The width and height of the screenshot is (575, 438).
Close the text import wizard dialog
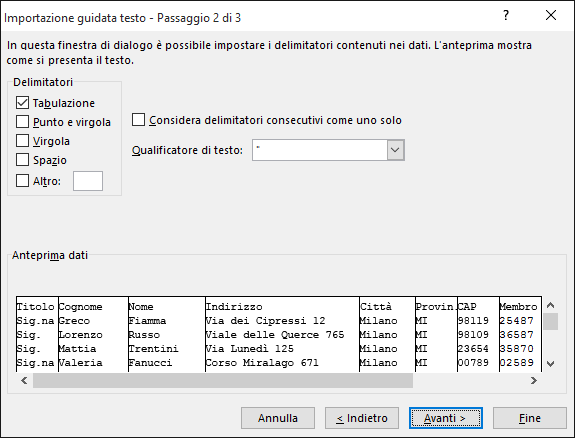(551, 15)
